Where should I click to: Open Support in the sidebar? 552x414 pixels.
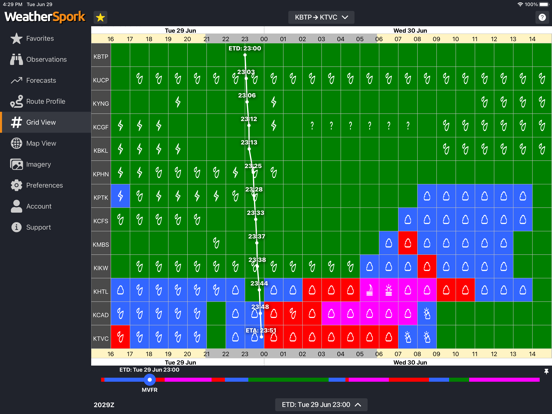(x=45, y=227)
